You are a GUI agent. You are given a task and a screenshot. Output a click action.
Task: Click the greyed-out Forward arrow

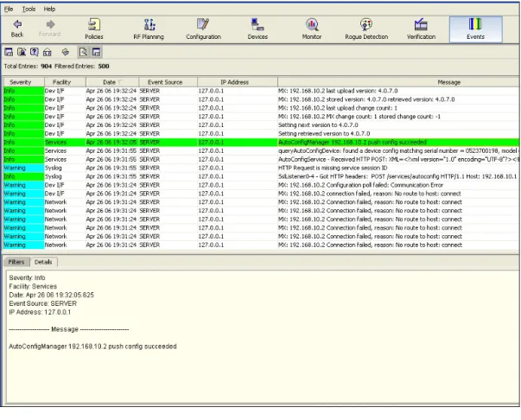50,29
